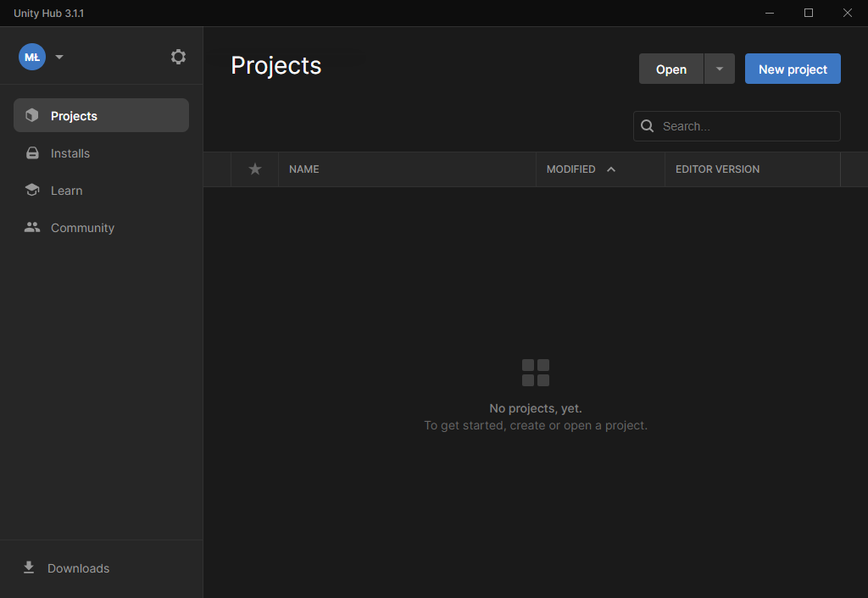Expand the Open button dropdown arrow
868x598 pixels.
[720, 69]
